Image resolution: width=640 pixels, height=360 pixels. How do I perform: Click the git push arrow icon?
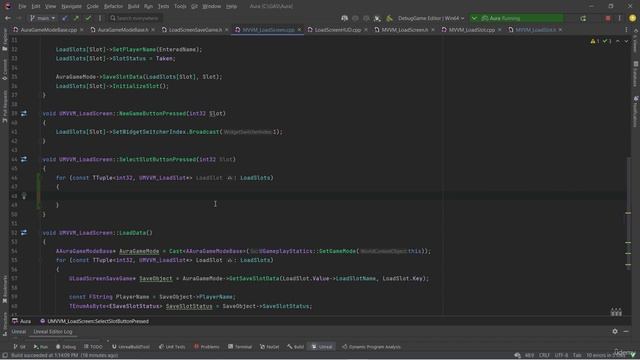(x=76, y=18)
